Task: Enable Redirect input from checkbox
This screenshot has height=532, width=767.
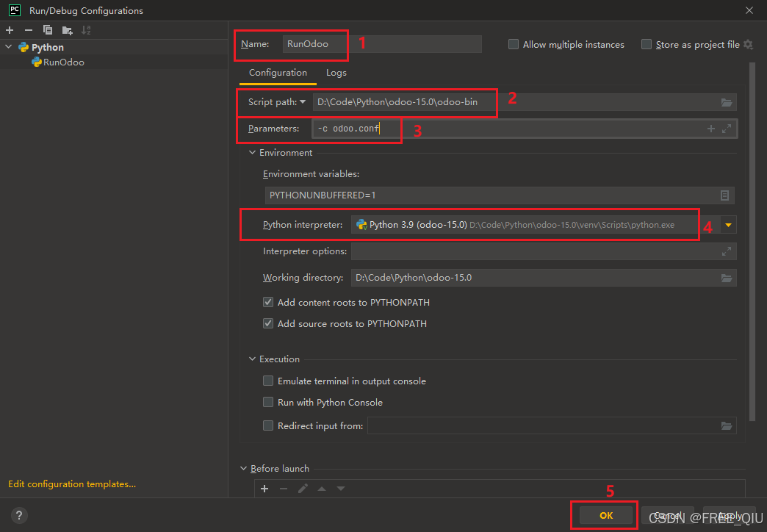Action: [268, 425]
